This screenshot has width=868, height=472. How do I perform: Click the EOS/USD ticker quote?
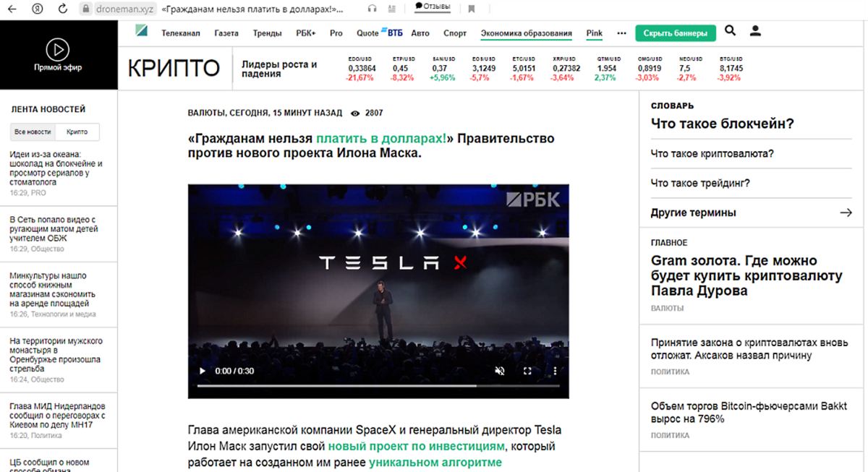click(483, 68)
